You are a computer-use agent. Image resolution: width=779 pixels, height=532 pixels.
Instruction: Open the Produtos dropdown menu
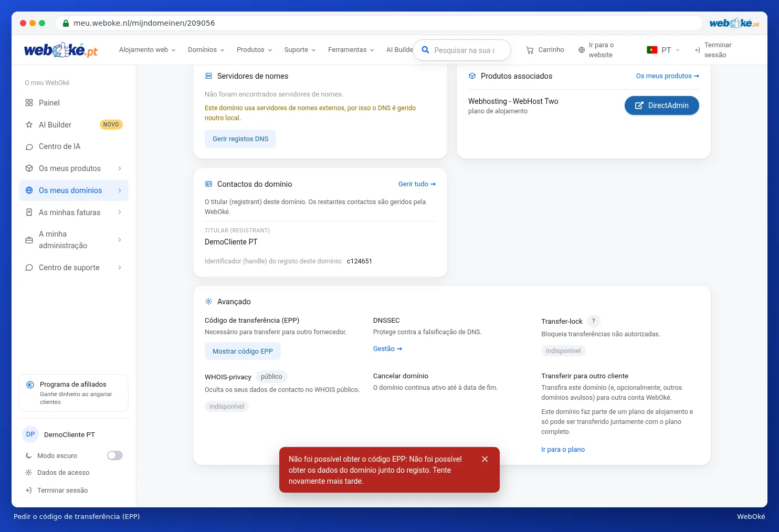[x=255, y=50]
